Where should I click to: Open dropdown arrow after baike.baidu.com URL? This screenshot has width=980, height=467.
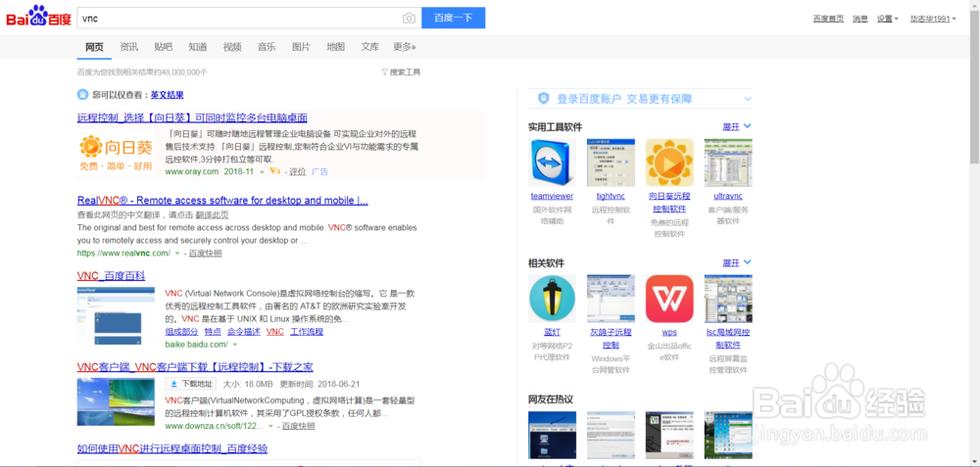pos(235,345)
